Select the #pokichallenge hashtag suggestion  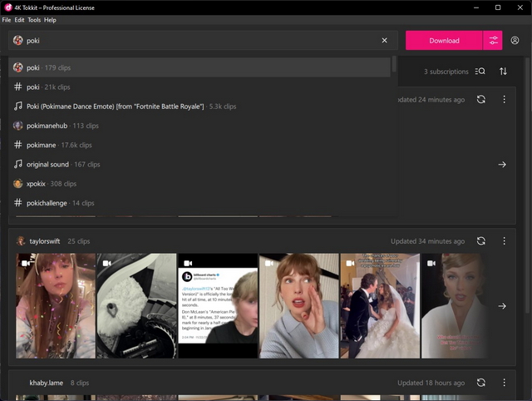coord(199,203)
